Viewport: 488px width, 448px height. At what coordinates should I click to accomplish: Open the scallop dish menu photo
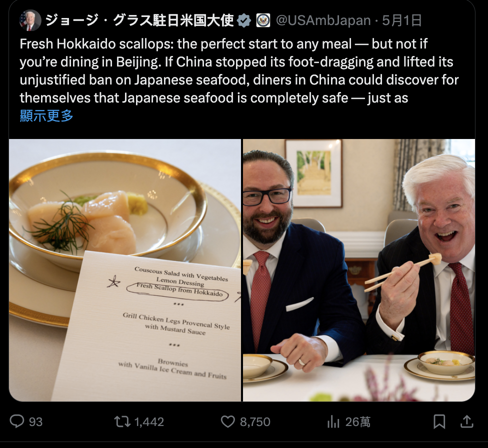pyautogui.click(x=125, y=270)
